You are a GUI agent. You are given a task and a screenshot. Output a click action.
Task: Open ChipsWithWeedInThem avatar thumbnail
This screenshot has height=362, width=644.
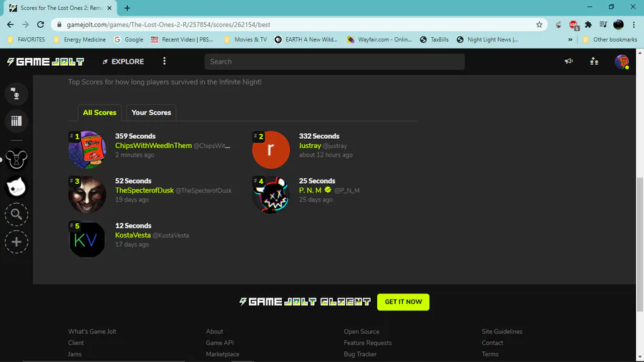coord(87,150)
